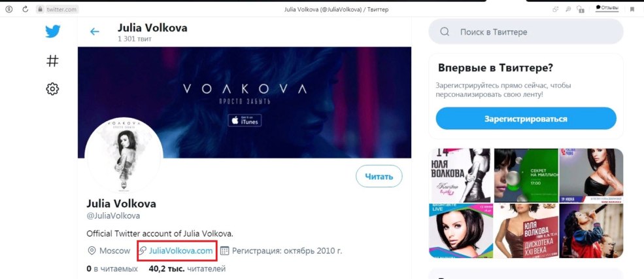
Task: Bookmark the page with bookmark icon
Action: pyautogui.click(x=632, y=9)
